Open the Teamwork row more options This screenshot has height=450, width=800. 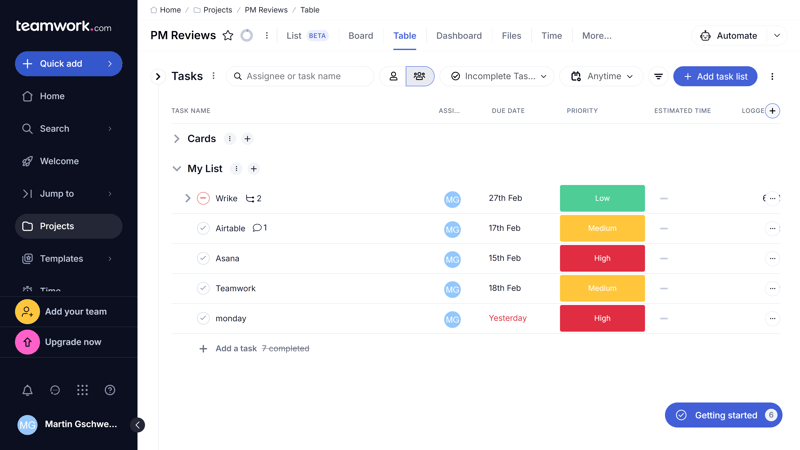(x=772, y=289)
